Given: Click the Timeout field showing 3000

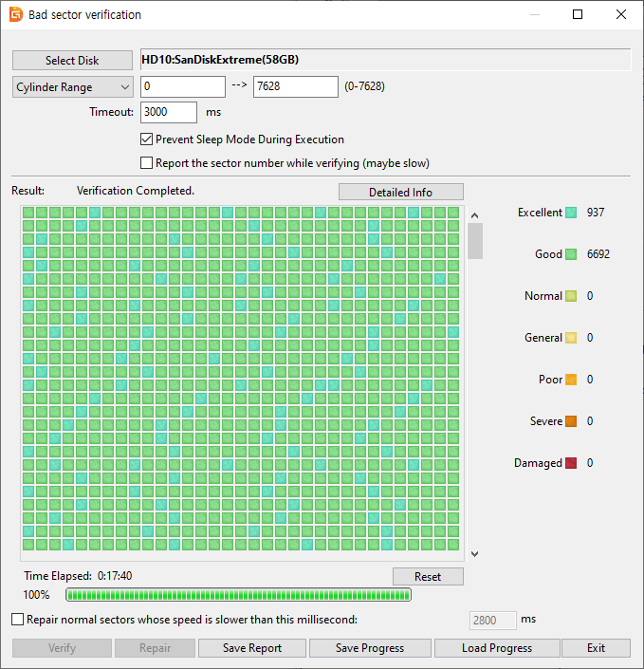Looking at the screenshot, I should 169,112.
